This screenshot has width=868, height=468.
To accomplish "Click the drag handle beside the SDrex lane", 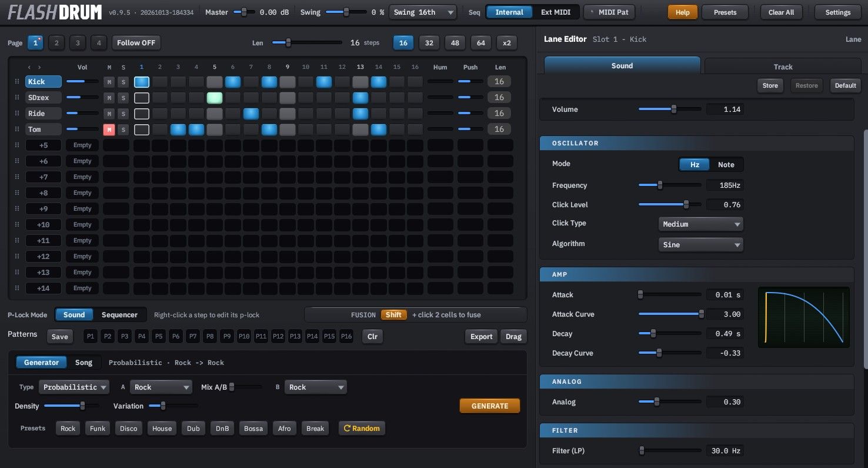I will 17,98.
